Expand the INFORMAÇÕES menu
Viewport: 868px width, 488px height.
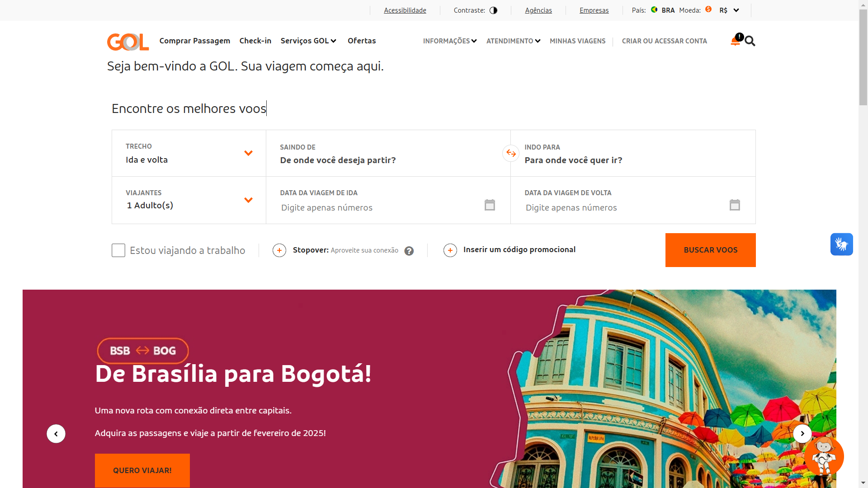point(450,41)
